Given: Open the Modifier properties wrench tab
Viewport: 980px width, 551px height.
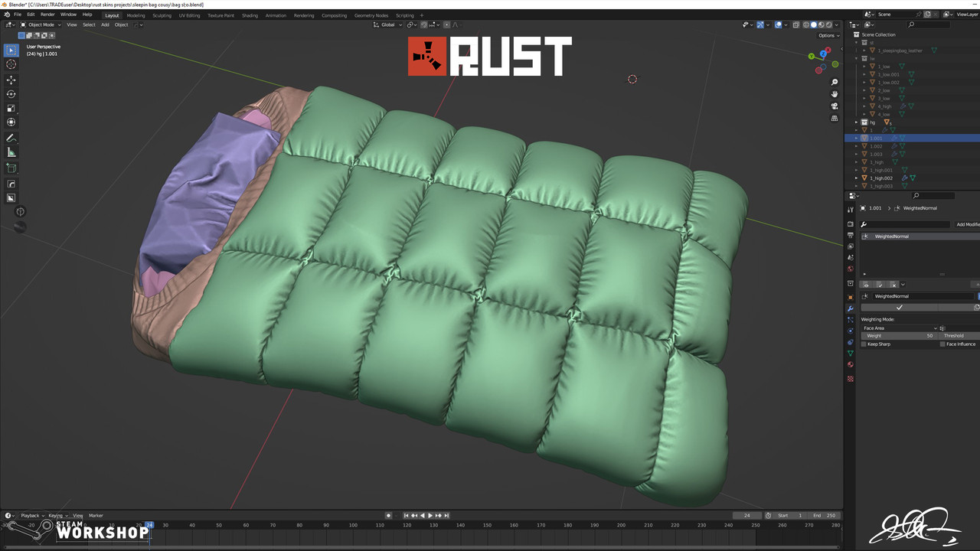Looking at the screenshot, I should pos(850,308).
